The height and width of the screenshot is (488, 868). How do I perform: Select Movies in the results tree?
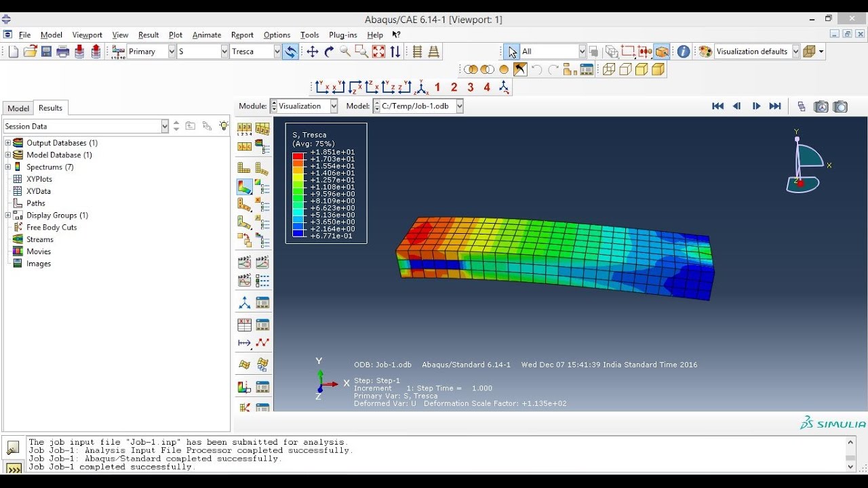(x=39, y=251)
